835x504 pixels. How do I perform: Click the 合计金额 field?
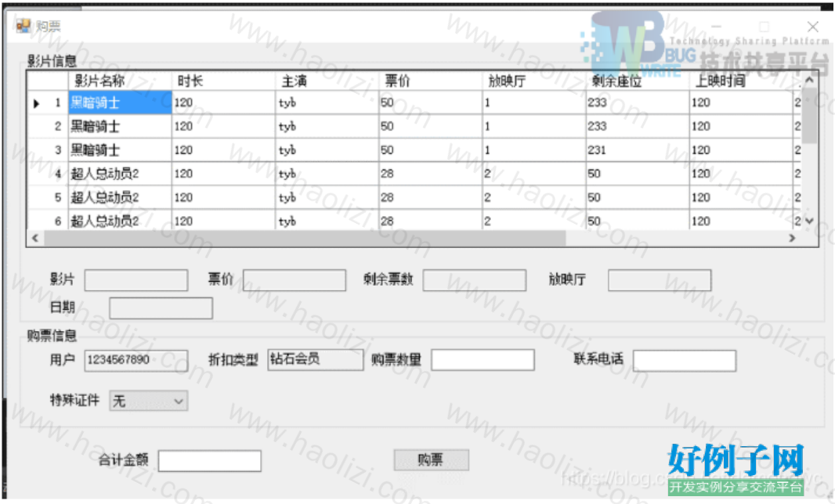pos(210,461)
